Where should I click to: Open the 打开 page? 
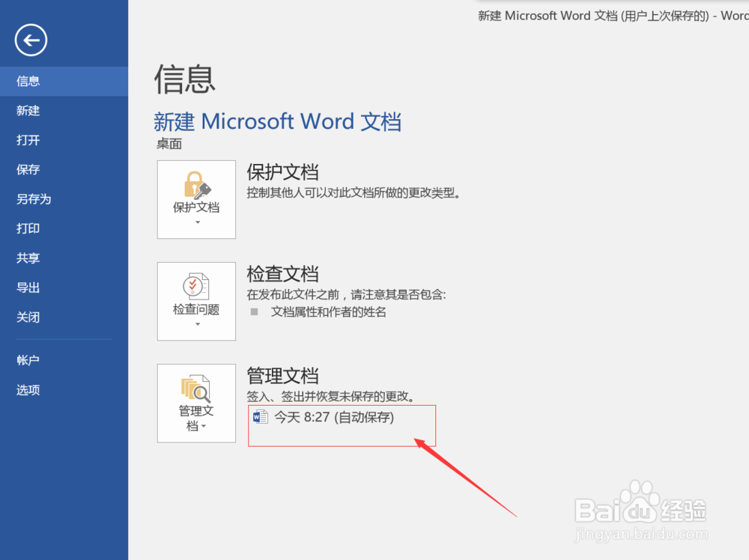(64, 140)
